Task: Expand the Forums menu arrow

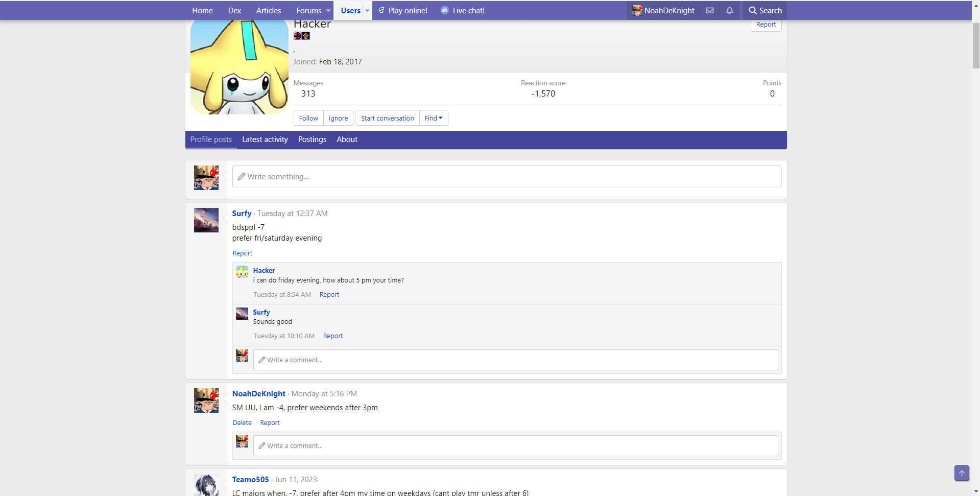Action: pos(327,10)
